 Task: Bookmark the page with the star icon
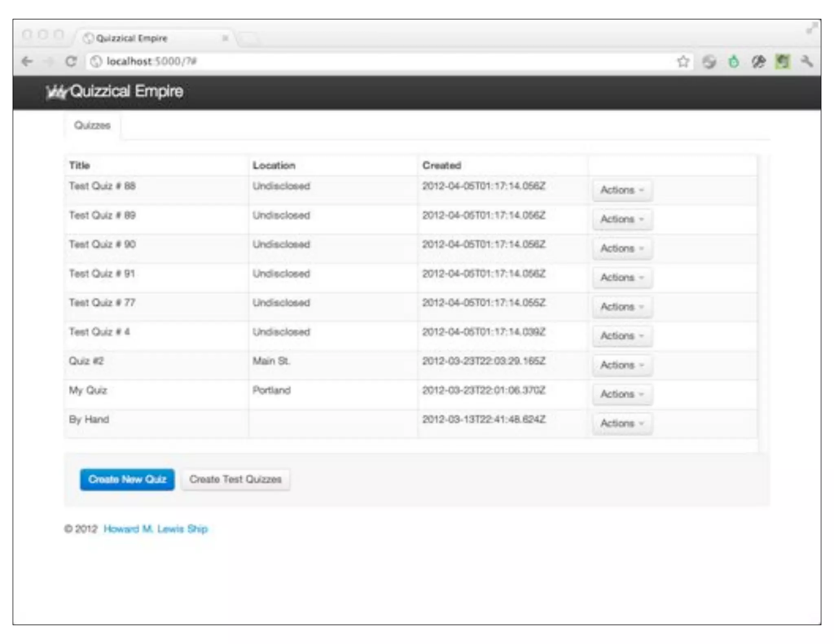tap(683, 61)
